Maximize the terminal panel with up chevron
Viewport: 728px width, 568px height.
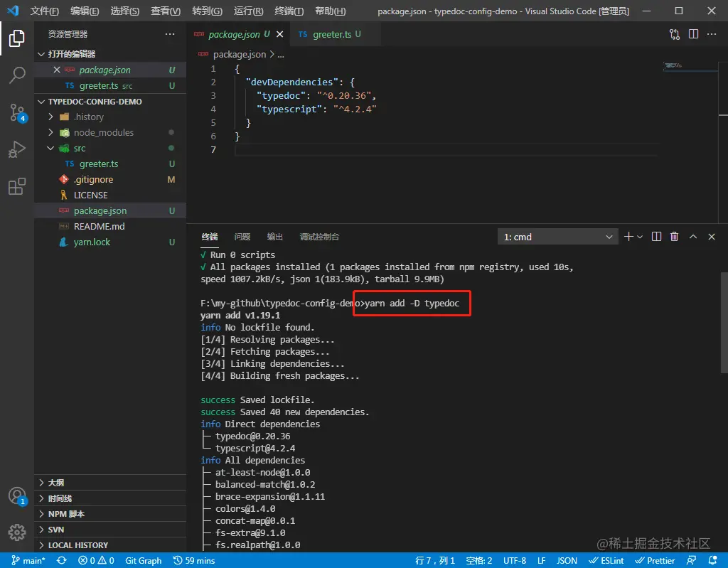coord(693,237)
